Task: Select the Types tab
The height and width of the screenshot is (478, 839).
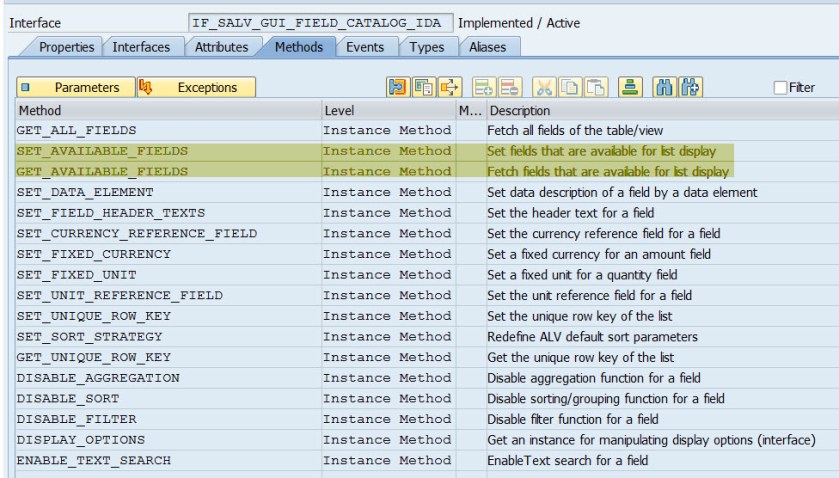Action: [427, 47]
